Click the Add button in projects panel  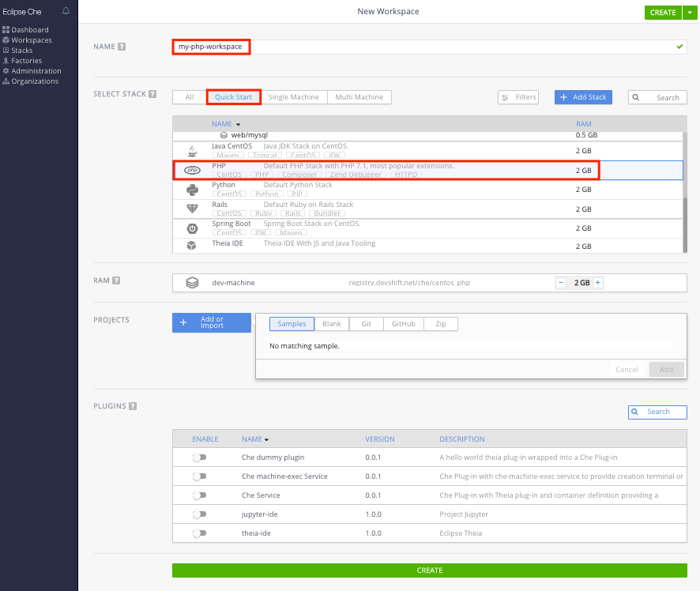667,370
